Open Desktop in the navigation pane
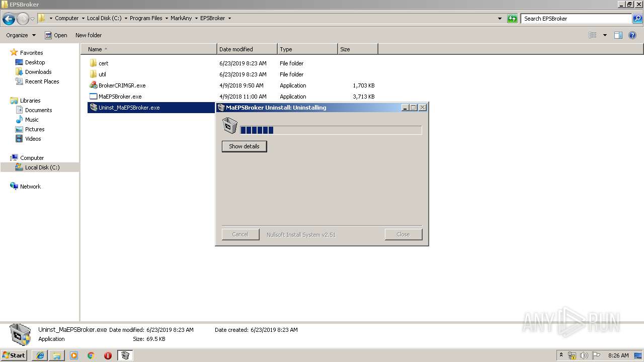Viewport: 644px width, 362px height. pos(35,62)
